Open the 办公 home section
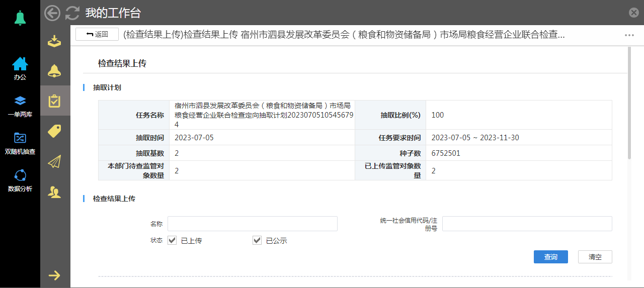Screen dimensions: 644x288 tap(20, 69)
